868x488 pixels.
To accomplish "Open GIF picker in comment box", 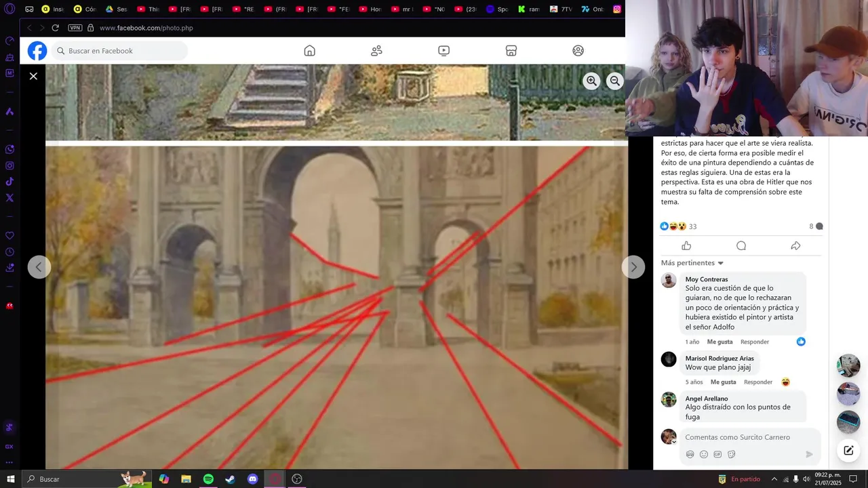I will point(717,454).
